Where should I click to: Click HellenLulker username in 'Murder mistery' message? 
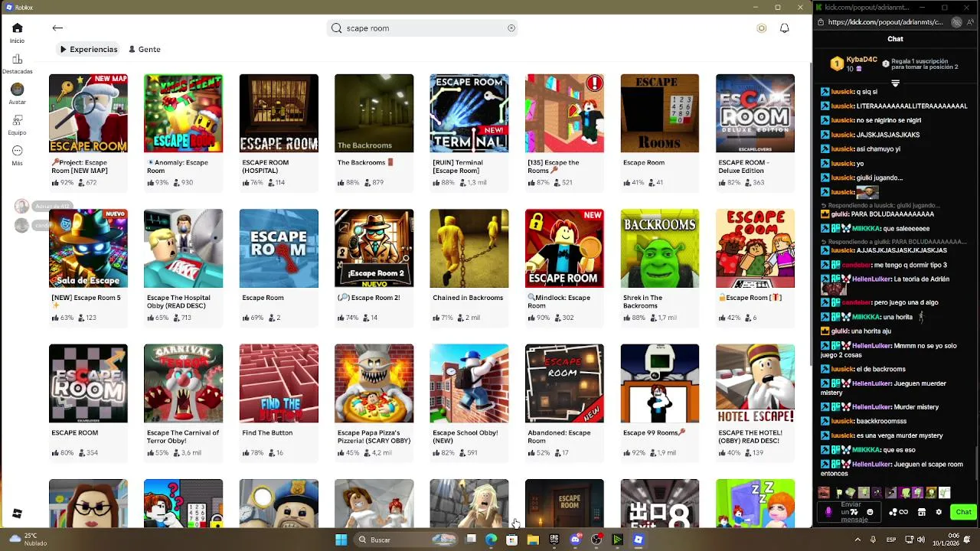[x=871, y=406]
